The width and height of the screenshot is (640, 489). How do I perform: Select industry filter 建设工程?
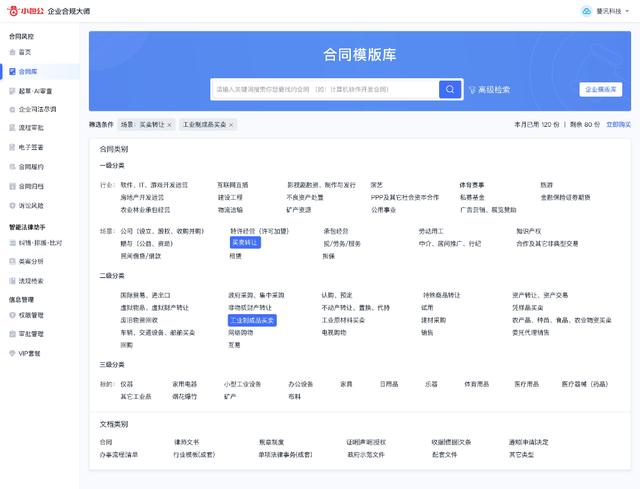tap(230, 197)
